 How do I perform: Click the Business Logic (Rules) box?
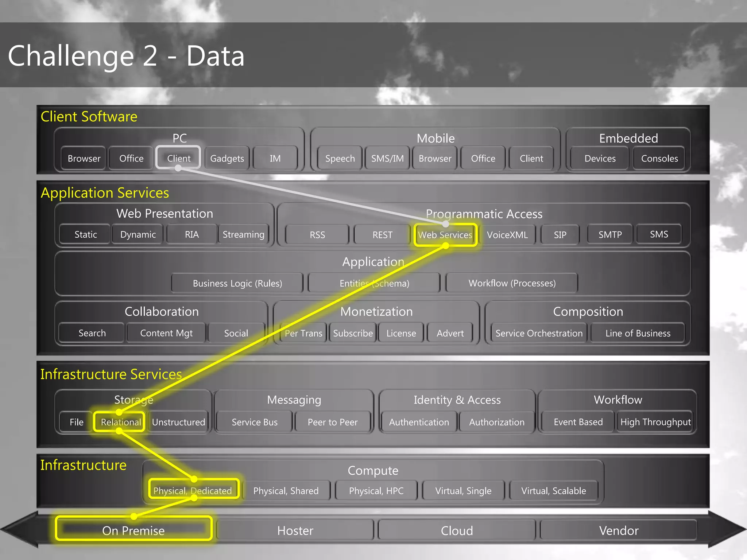click(x=237, y=283)
